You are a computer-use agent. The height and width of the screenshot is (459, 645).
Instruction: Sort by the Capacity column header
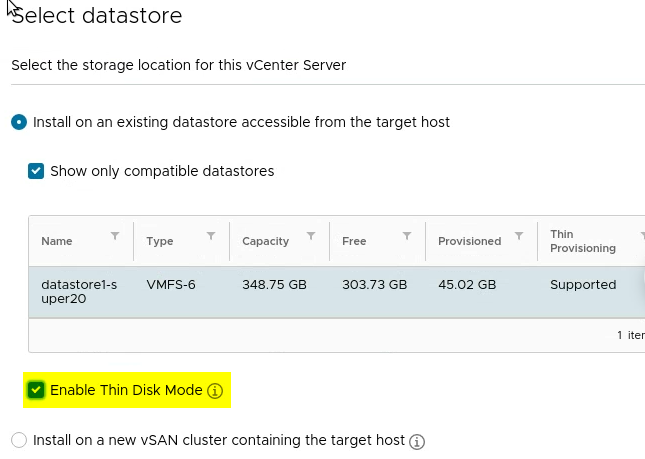pos(265,241)
